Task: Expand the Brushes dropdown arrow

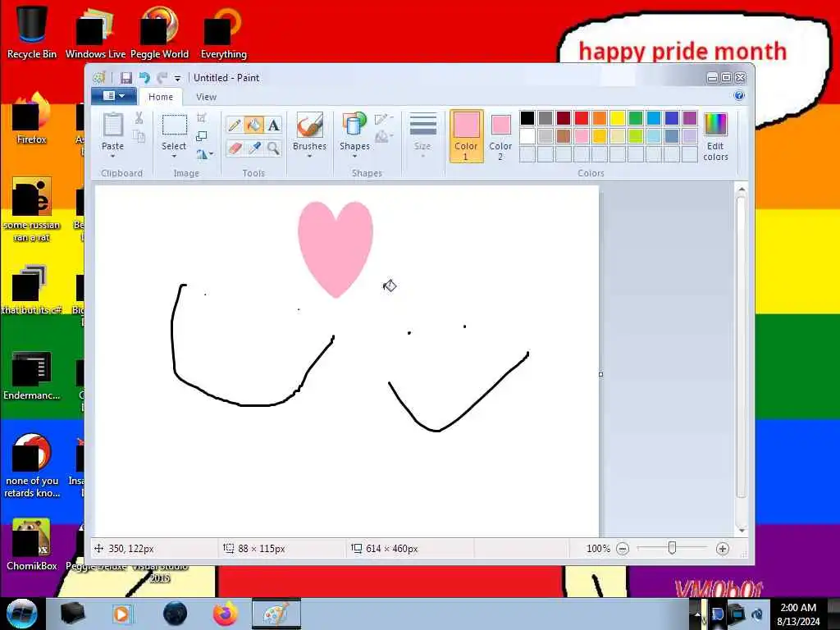Action: coord(309,157)
